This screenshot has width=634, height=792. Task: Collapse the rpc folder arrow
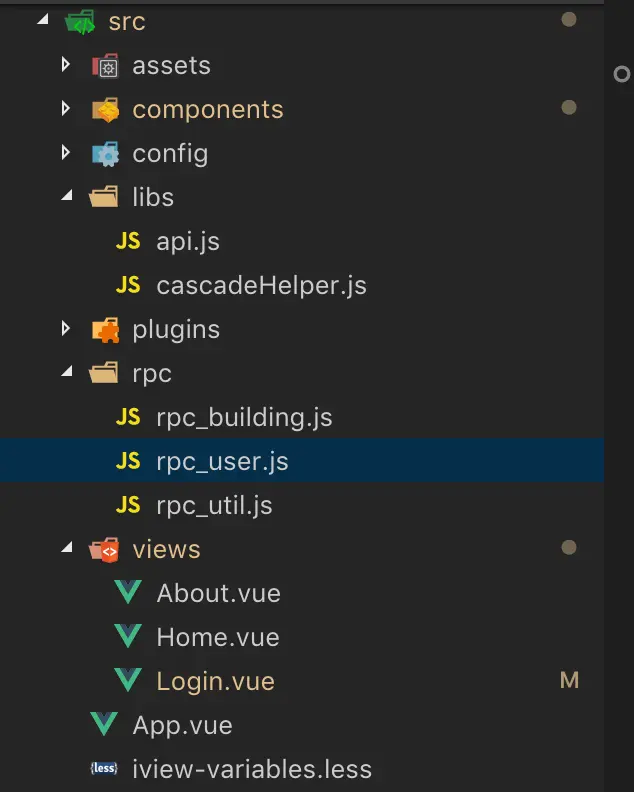click(x=67, y=371)
